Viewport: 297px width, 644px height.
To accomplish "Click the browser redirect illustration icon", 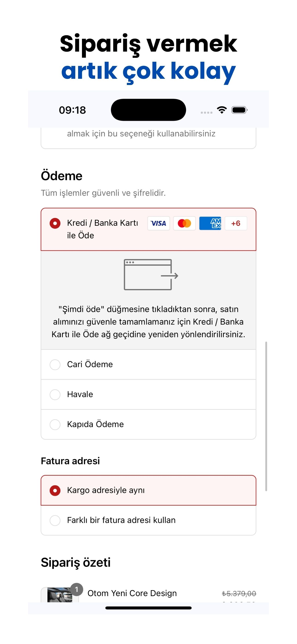I will coord(151,275).
